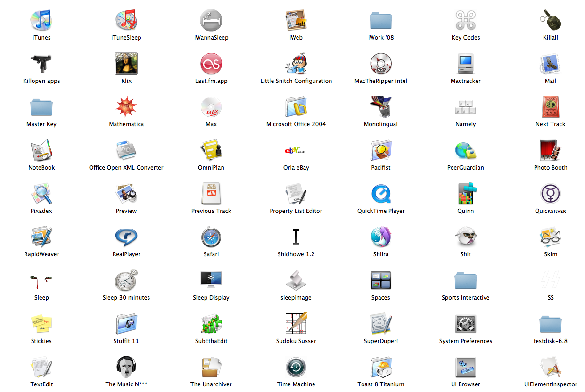Launch the TextEdit icon
This screenshot has width=585, height=392.
(41, 367)
